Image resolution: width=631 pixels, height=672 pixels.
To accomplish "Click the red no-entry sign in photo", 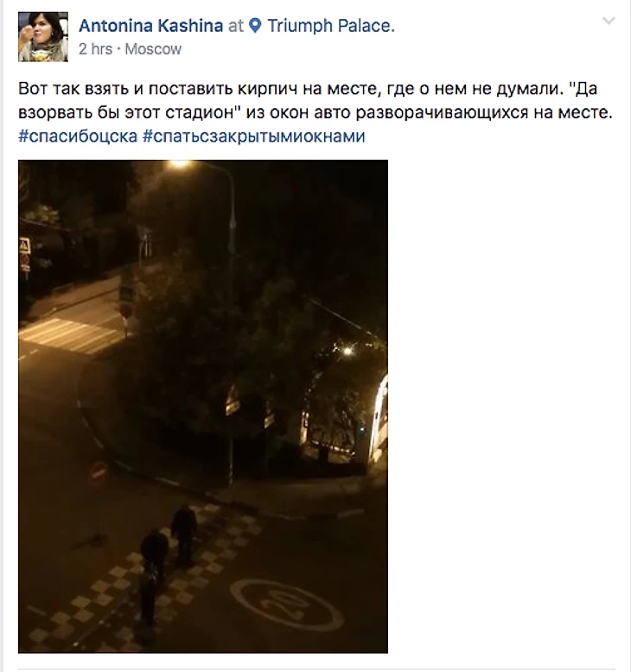I will pos(99,472).
